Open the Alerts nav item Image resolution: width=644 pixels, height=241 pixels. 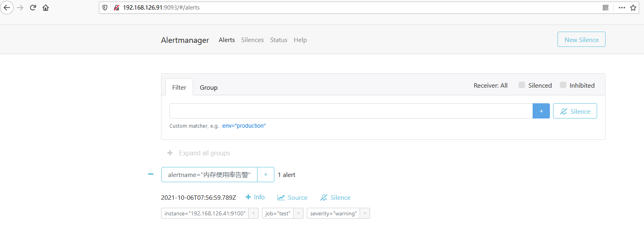click(x=227, y=40)
